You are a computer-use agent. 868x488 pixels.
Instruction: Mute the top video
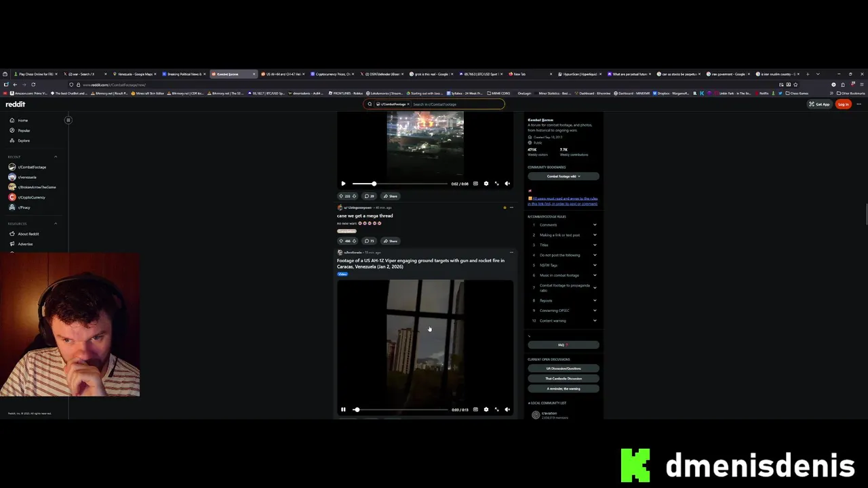tap(507, 184)
